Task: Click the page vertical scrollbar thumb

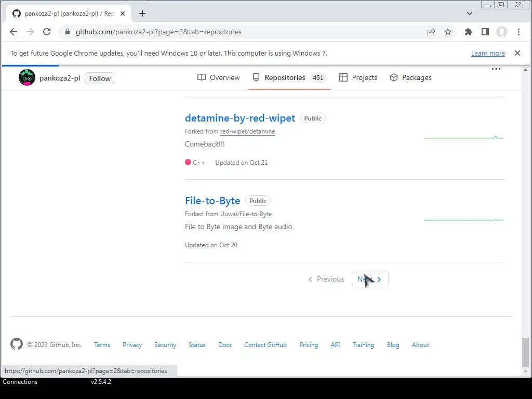Action: click(x=525, y=352)
